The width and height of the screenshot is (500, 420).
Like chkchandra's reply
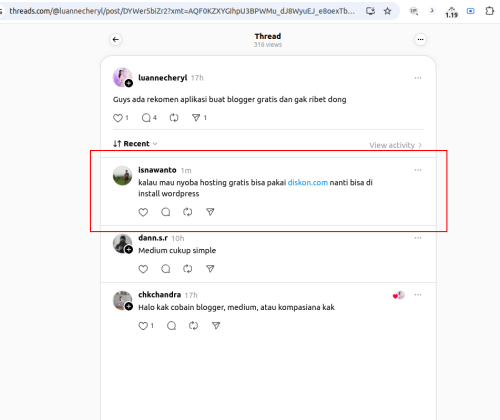[143, 326]
